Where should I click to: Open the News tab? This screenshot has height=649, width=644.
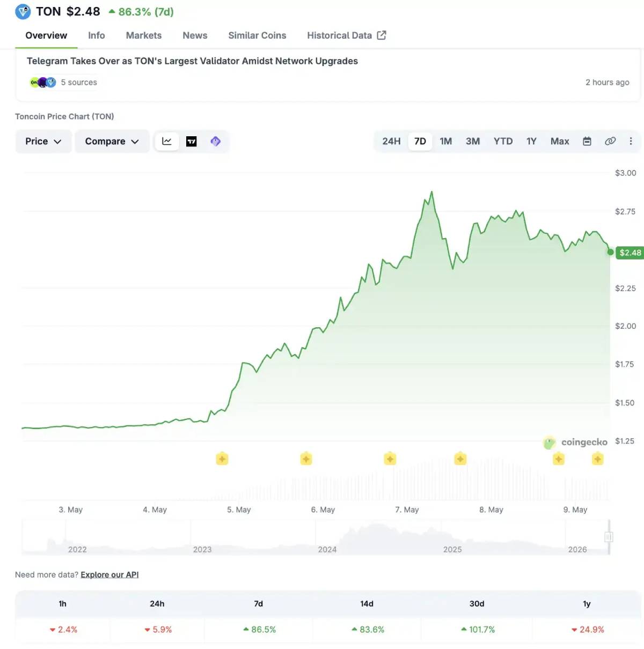coord(195,35)
